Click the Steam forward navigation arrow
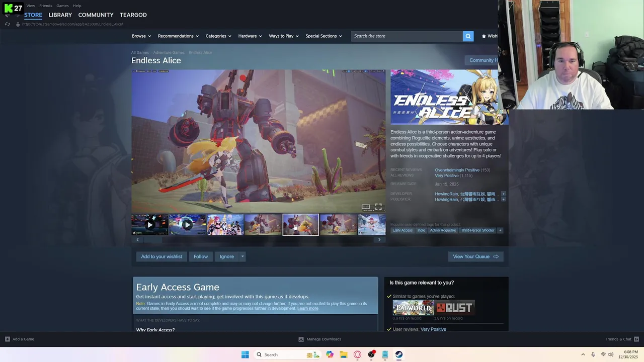644x362 pixels. coord(18,15)
